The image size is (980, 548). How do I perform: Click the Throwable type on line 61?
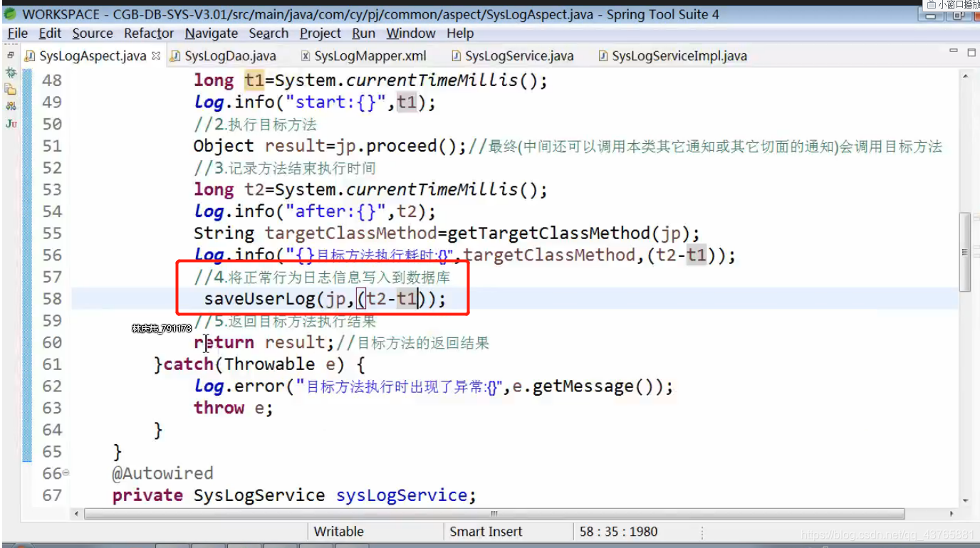coord(269,364)
